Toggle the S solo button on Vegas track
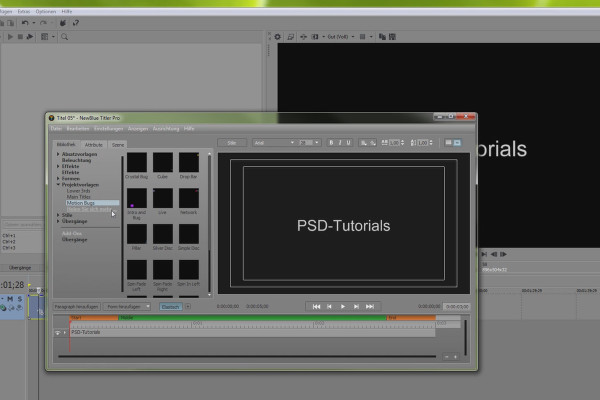Image resolution: width=600 pixels, height=400 pixels. (x=20, y=299)
